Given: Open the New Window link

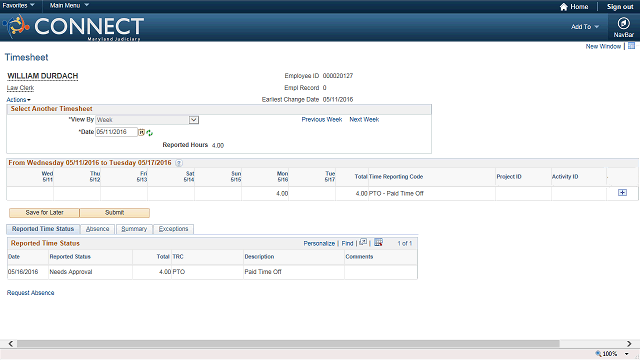Looking at the screenshot, I should [x=603, y=47].
